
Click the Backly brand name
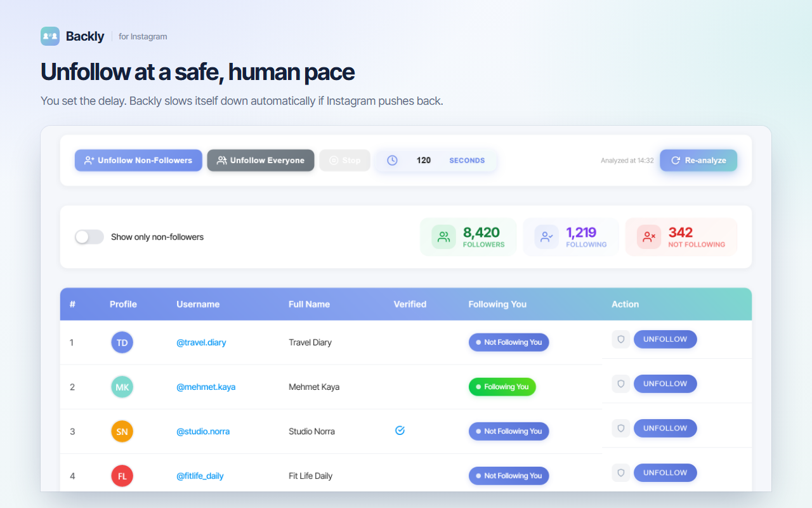click(85, 36)
